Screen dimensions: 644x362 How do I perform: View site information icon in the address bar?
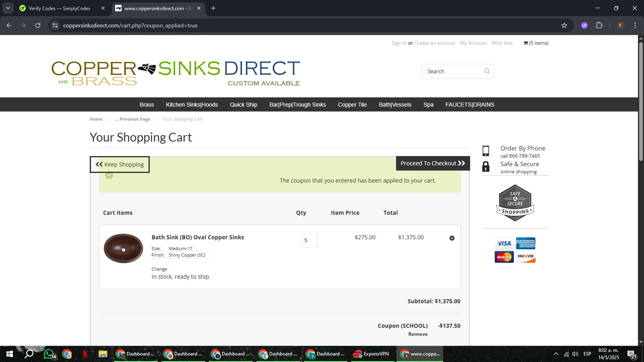tap(55, 25)
